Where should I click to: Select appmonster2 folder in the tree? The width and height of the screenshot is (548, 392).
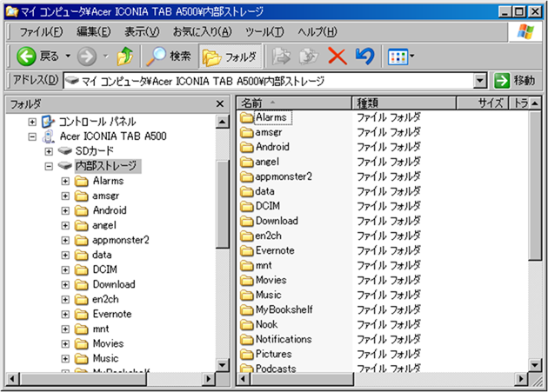coord(121,241)
